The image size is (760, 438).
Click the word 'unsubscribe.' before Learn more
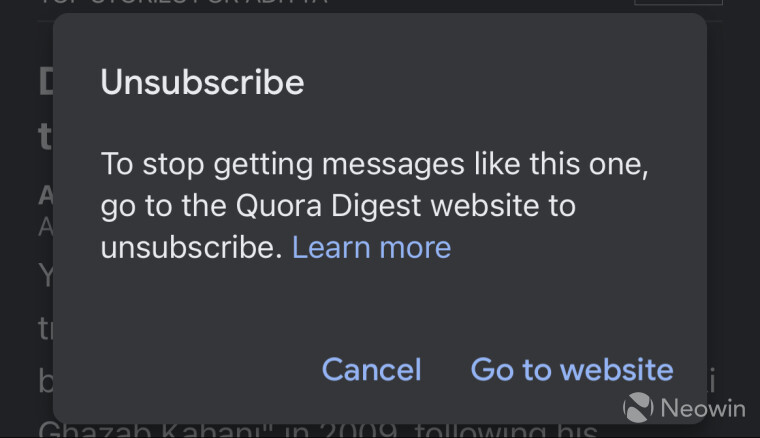(191, 248)
